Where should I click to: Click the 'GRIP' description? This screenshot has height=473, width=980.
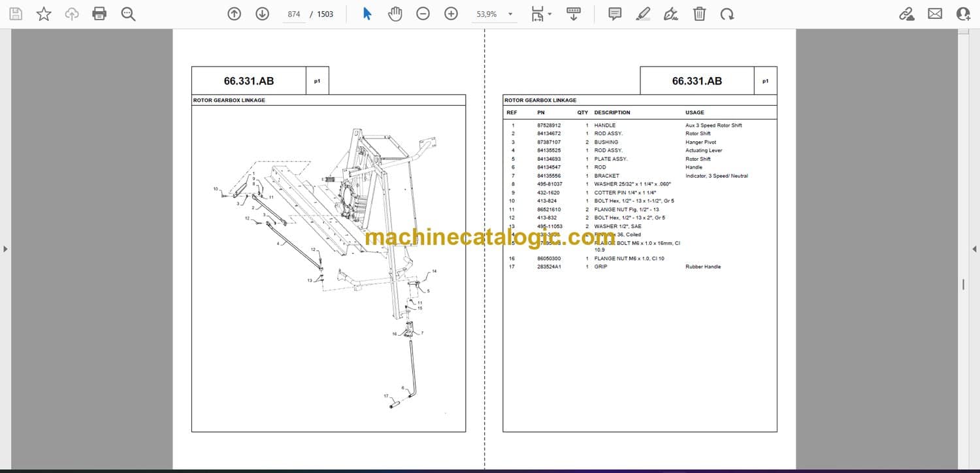(x=600, y=267)
